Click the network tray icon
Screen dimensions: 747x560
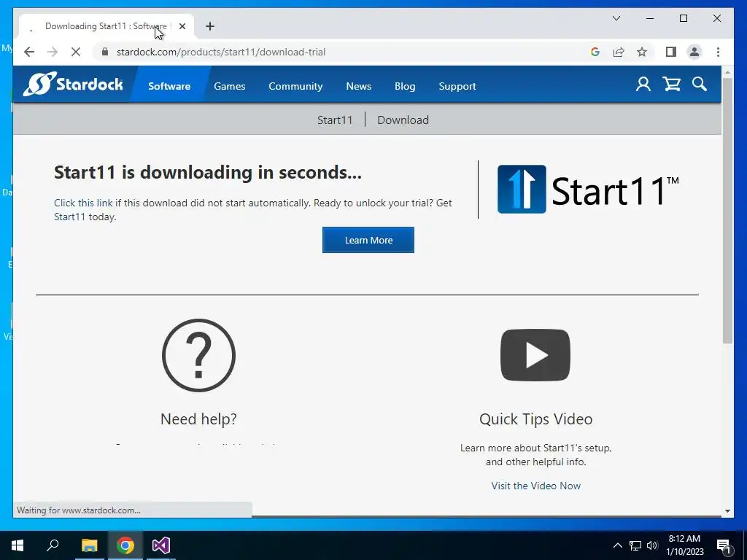click(x=635, y=545)
